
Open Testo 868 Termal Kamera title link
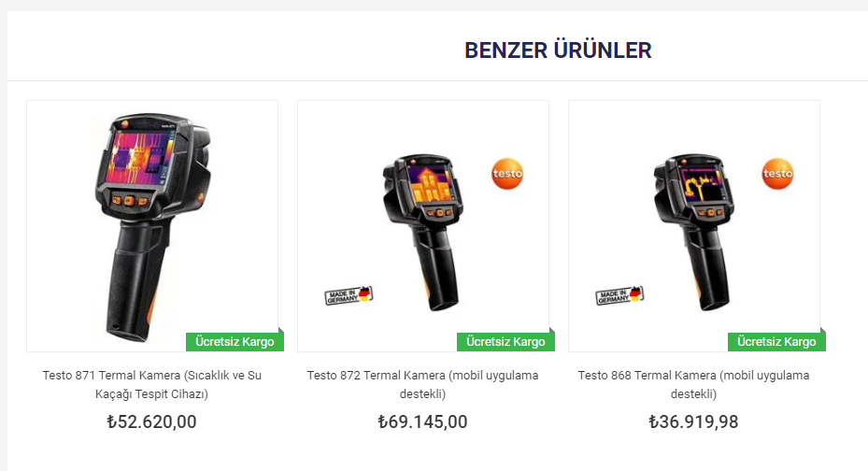[693, 384]
